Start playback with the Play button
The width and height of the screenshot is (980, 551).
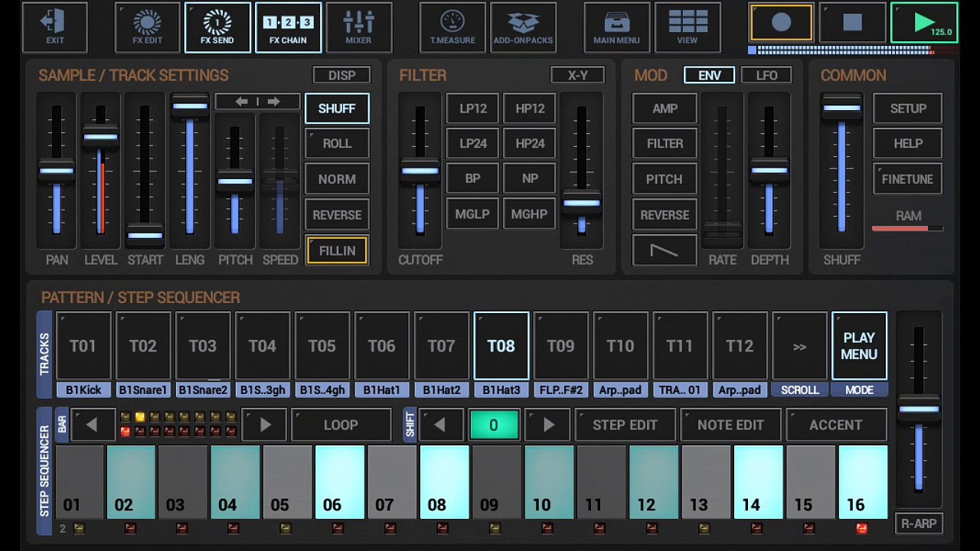click(x=924, y=23)
